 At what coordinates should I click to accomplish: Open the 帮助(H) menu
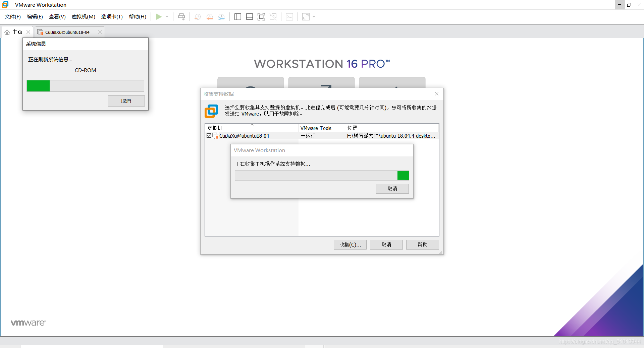(138, 17)
